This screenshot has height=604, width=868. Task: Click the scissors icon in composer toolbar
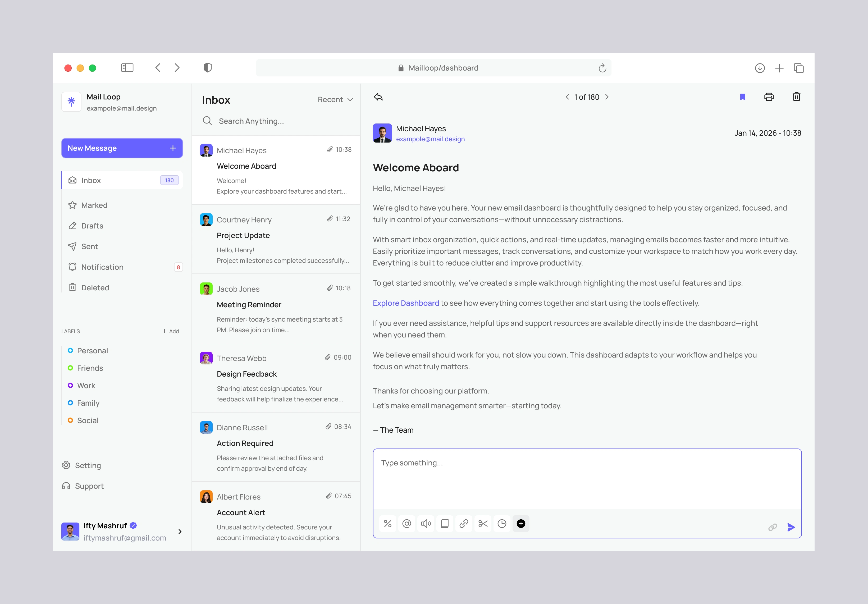pyautogui.click(x=483, y=524)
